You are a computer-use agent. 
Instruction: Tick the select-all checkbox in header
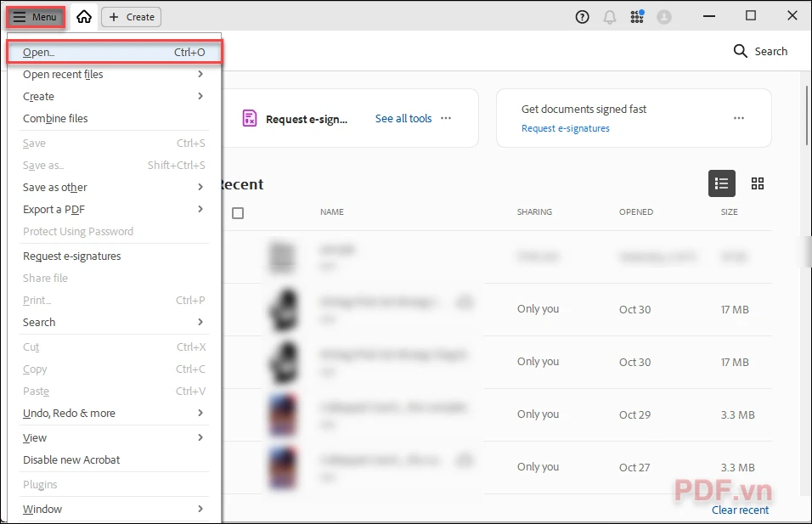click(x=238, y=213)
